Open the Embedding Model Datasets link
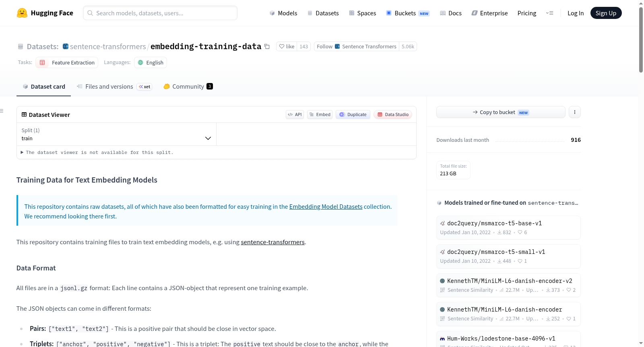644x347 pixels. click(x=326, y=207)
